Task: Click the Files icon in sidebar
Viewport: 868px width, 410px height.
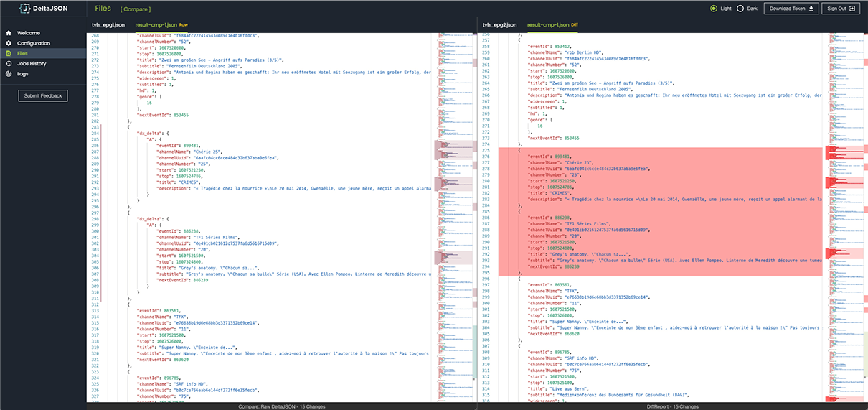Action: click(9, 53)
